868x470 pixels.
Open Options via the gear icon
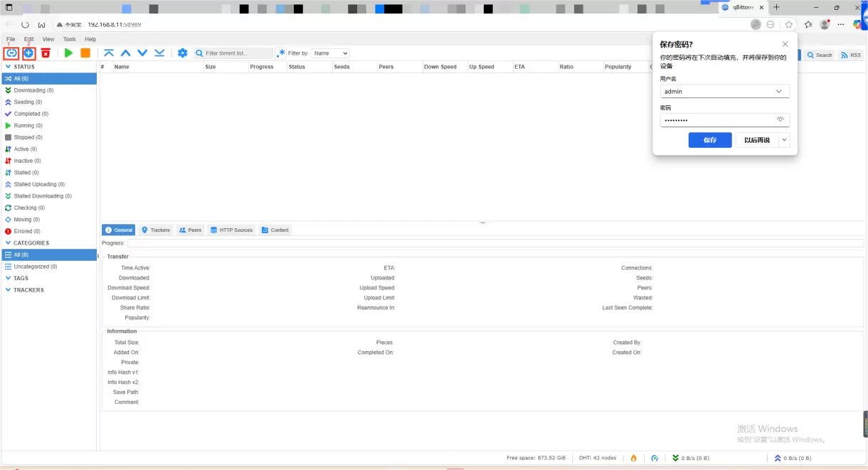click(183, 53)
